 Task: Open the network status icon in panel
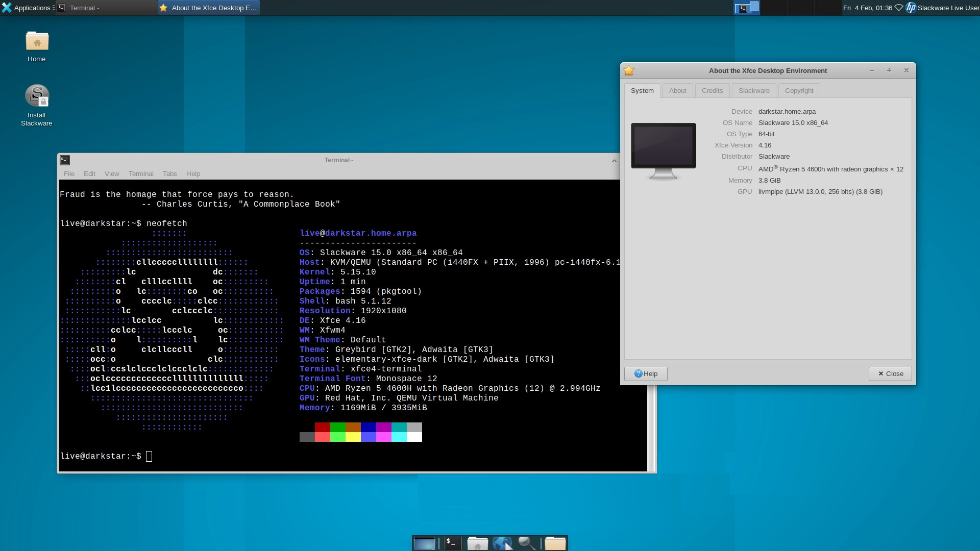[x=899, y=8]
